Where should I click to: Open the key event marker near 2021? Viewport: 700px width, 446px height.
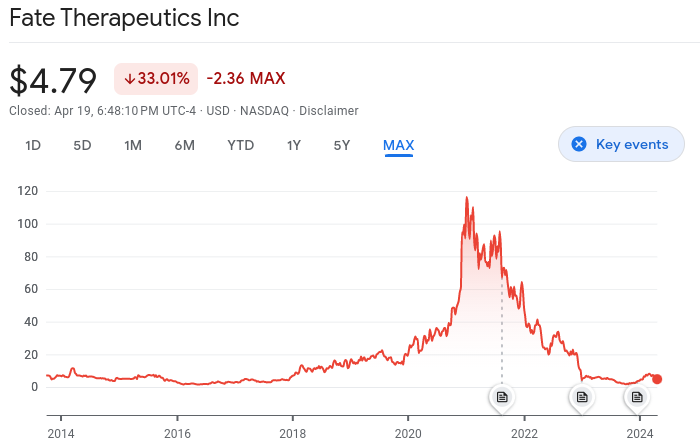[502, 397]
